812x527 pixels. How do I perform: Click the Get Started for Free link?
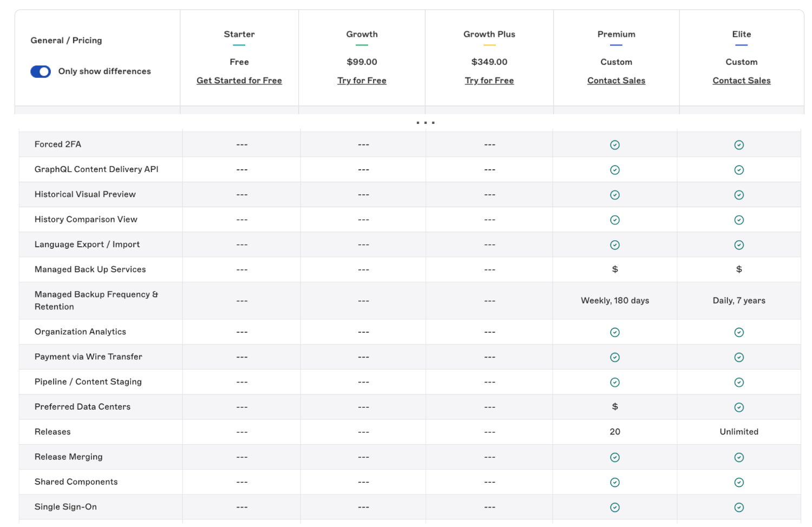[x=239, y=81]
